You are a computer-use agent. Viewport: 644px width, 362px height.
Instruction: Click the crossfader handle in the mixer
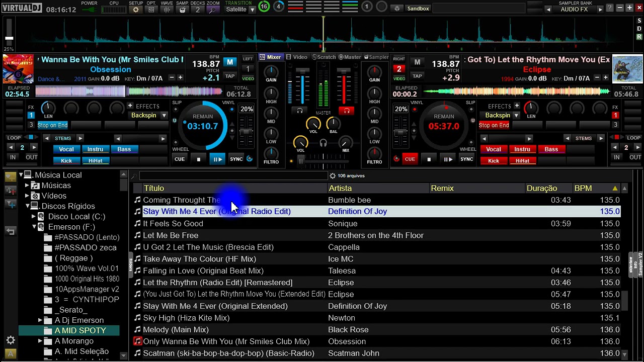pyautogui.click(x=301, y=161)
